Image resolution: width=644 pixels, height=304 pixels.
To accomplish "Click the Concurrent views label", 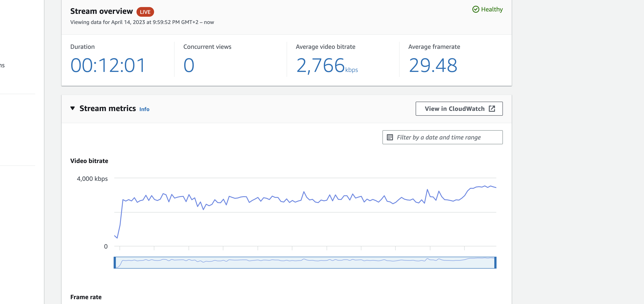I will coord(207,47).
